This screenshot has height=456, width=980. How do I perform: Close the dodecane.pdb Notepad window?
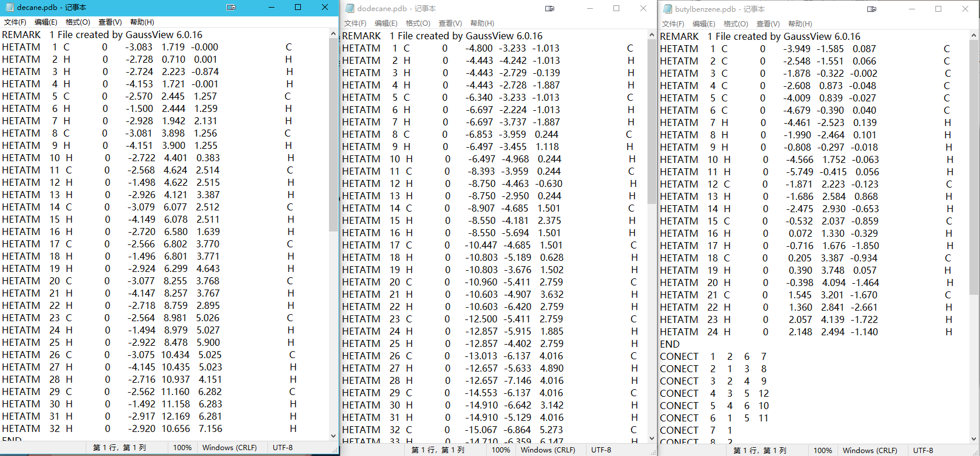point(643,8)
